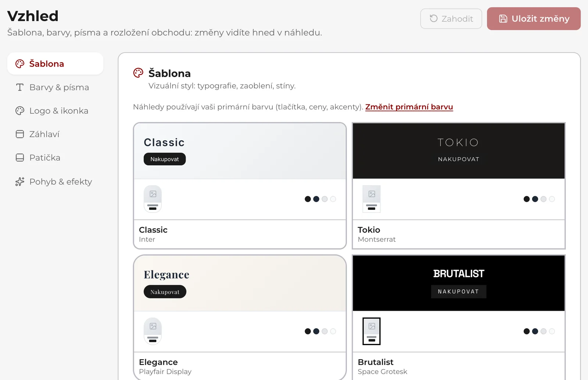
Task: Open the Šablona sidebar tab
Action: (x=55, y=64)
